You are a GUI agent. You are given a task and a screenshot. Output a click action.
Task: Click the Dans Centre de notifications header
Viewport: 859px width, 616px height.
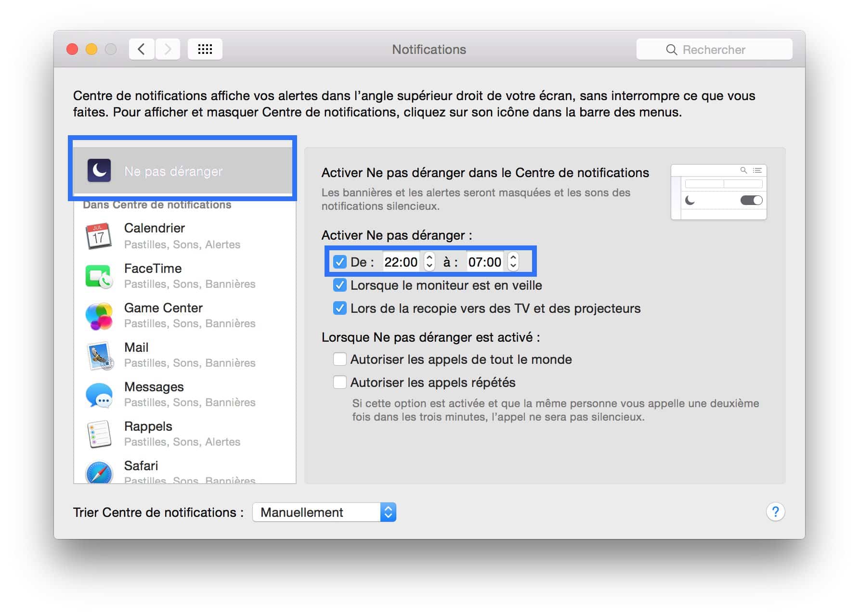click(x=157, y=205)
